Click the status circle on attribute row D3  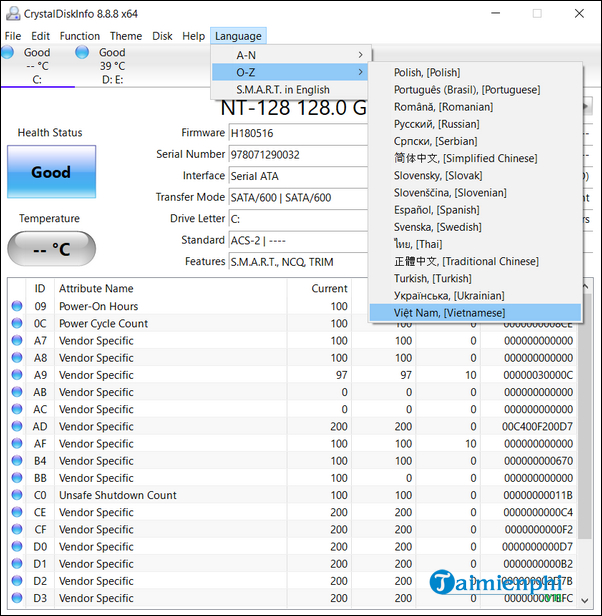coord(16,598)
